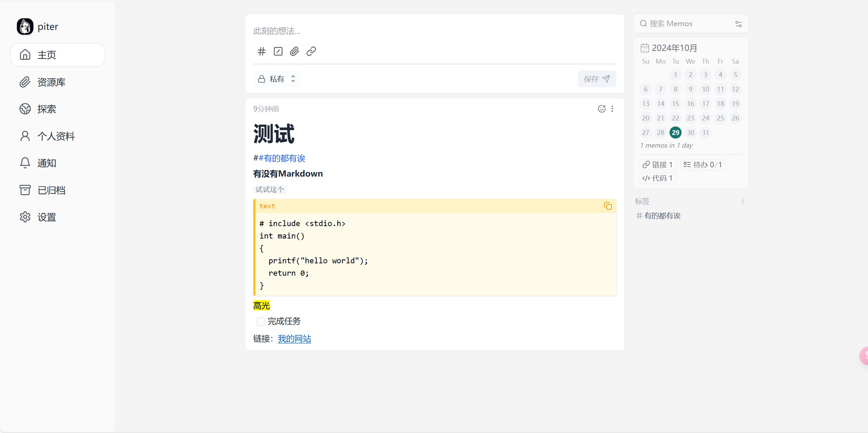
Task: Open 设置 from the sidebar
Action: coord(46,217)
